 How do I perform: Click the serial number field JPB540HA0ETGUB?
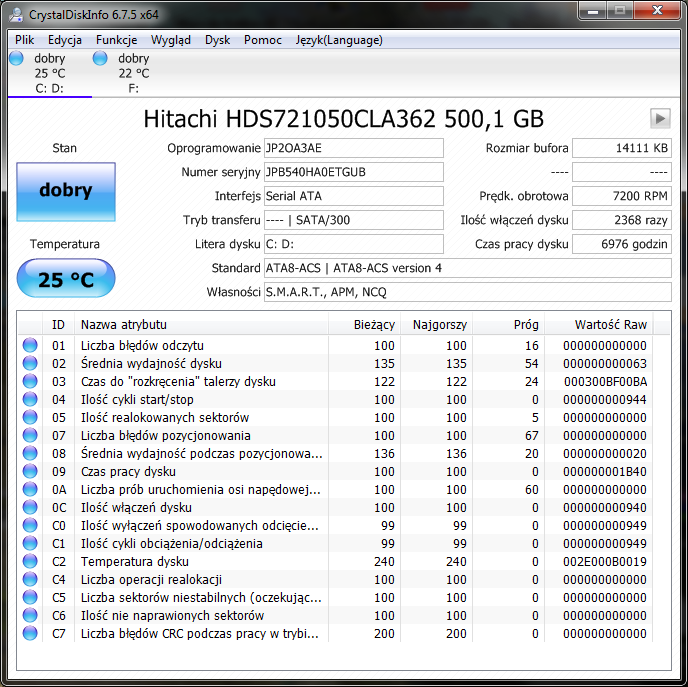point(354,172)
